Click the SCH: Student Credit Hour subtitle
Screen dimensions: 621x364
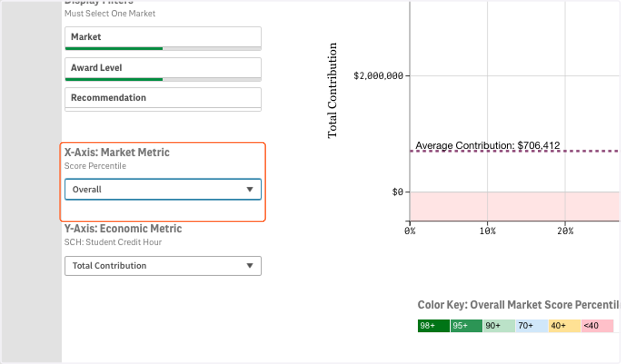113,242
